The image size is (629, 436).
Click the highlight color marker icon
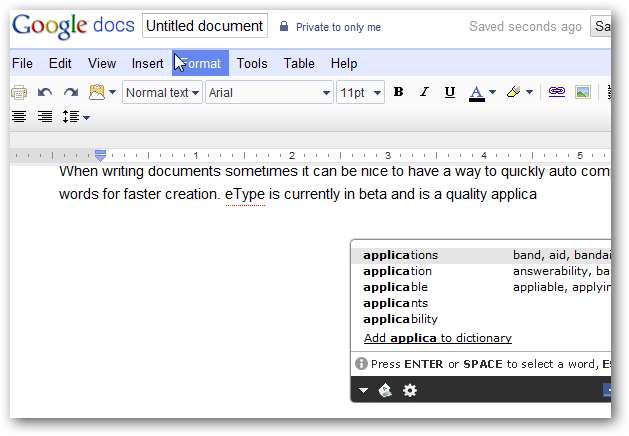point(513,92)
